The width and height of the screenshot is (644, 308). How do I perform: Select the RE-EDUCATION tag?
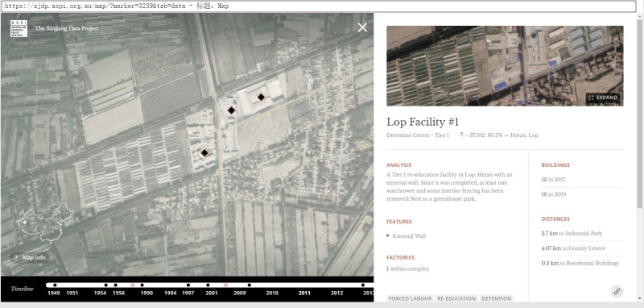coord(456,298)
